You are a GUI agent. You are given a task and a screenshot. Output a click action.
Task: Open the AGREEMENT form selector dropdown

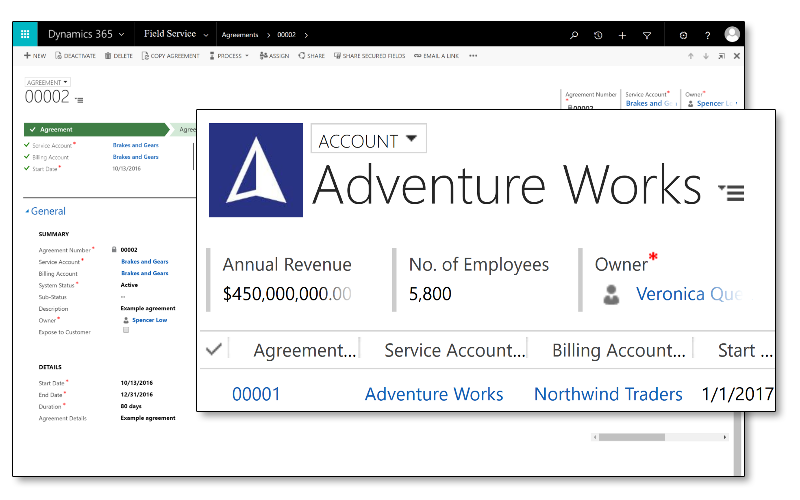pyautogui.click(x=47, y=82)
